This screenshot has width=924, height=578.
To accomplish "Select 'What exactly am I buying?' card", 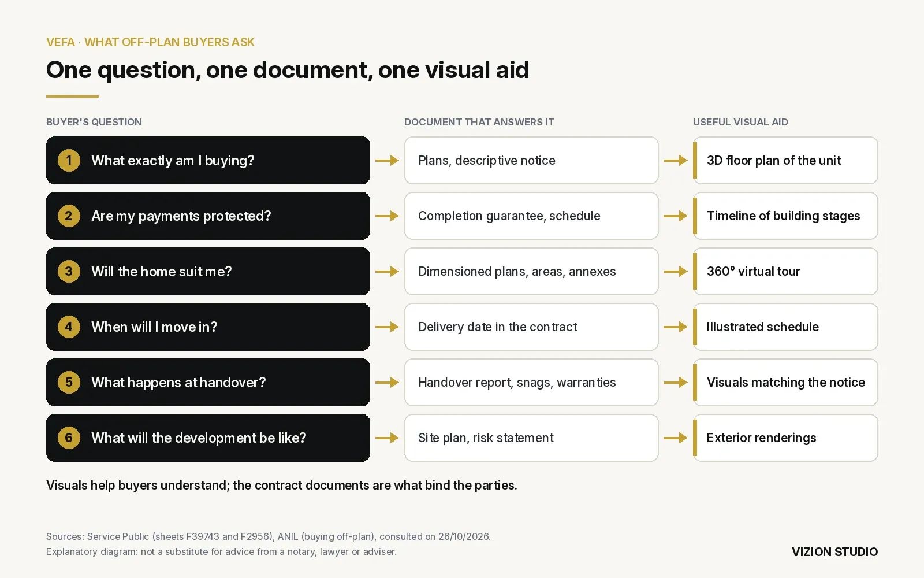I will click(x=208, y=160).
